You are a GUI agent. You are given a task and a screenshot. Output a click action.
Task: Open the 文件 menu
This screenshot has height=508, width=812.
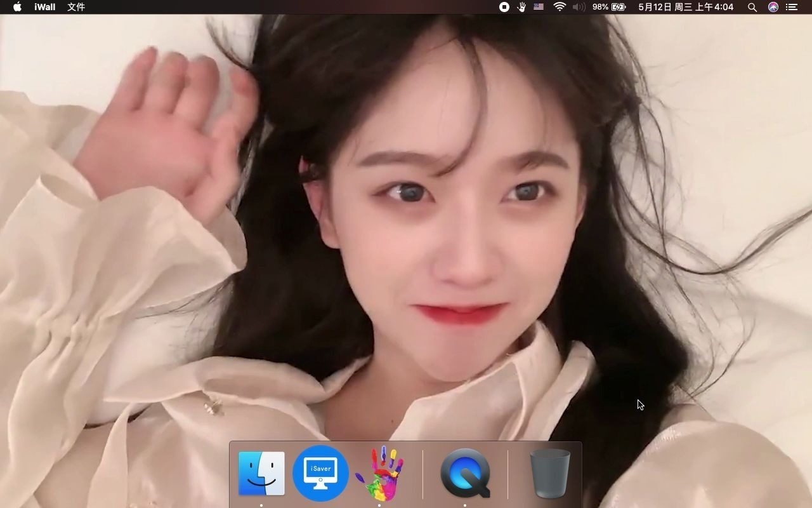point(76,7)
